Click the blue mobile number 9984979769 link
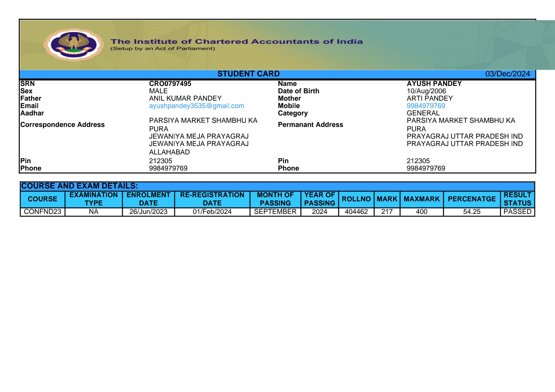555x392 pixels. pos(426,106)
